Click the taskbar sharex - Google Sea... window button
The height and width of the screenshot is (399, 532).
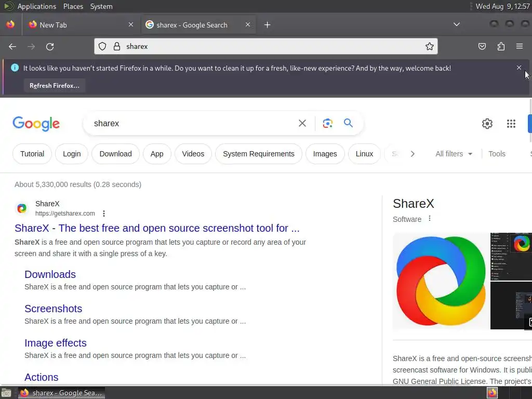[61, 393]
